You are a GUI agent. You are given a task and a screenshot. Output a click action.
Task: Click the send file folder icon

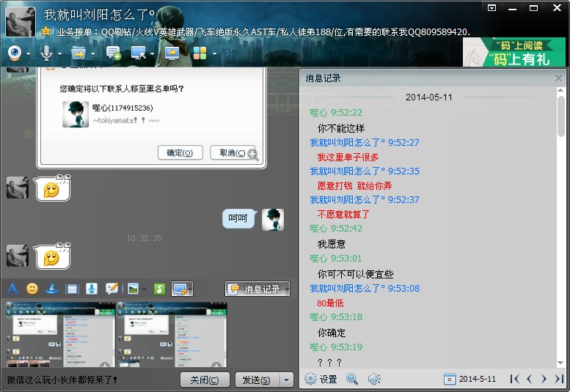pos(78,53)
